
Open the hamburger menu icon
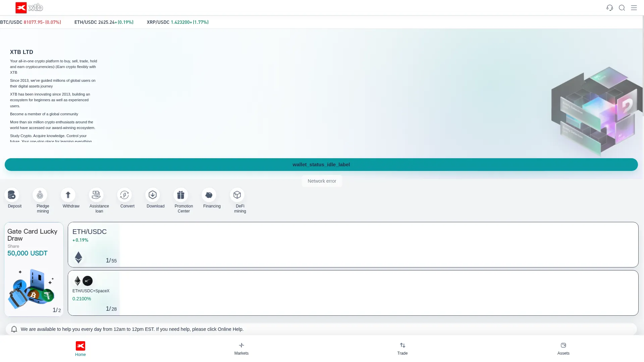(634, 8)
